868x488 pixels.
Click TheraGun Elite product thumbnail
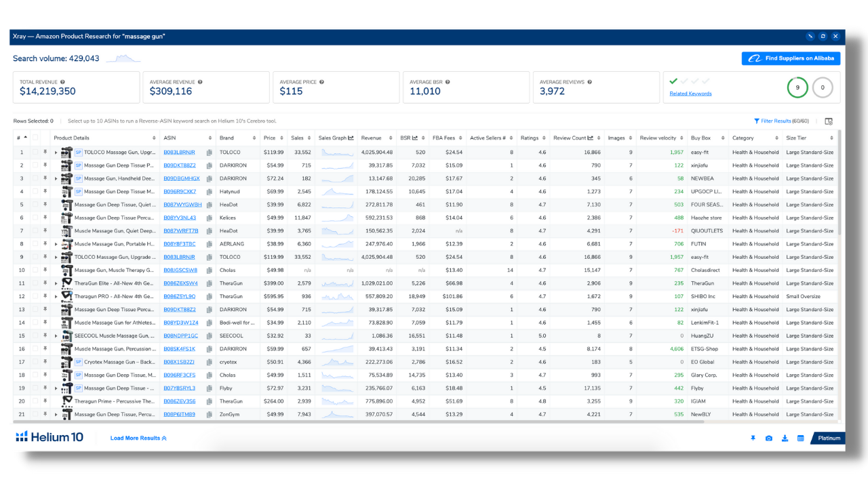click(66, 283)
